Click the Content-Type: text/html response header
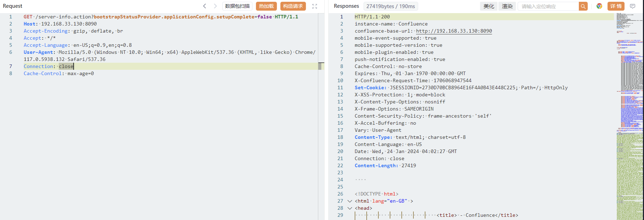Image resolution: width=644 pixels, height=220 pixels. click(410, 137)
